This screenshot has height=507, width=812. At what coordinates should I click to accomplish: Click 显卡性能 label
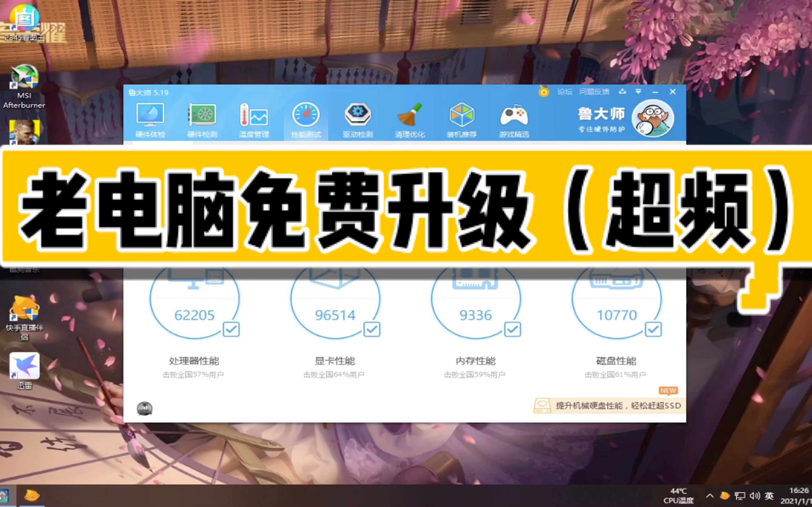(x=335, y=361)
